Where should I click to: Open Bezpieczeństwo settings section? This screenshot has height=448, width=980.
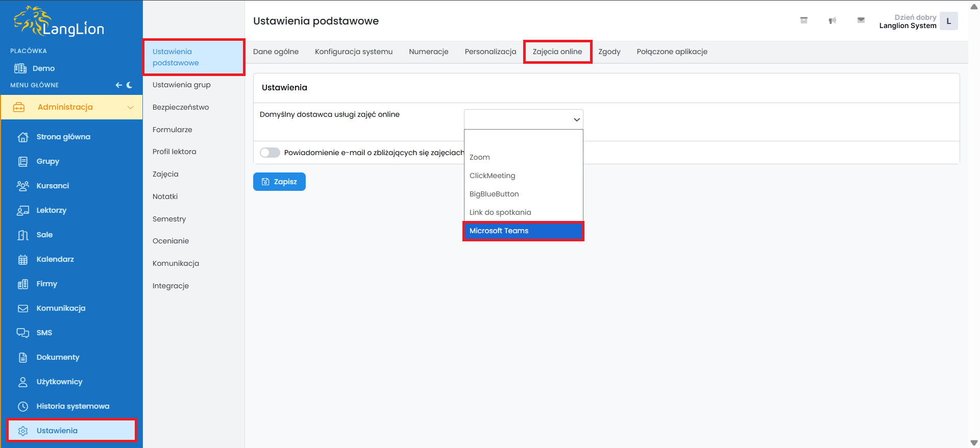tap(181, 107)
